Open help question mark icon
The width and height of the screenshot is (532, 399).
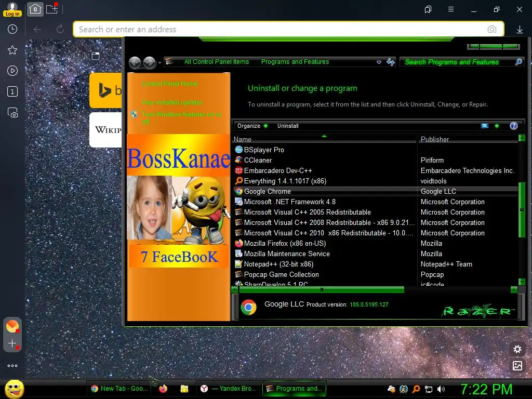pos(514,126)
